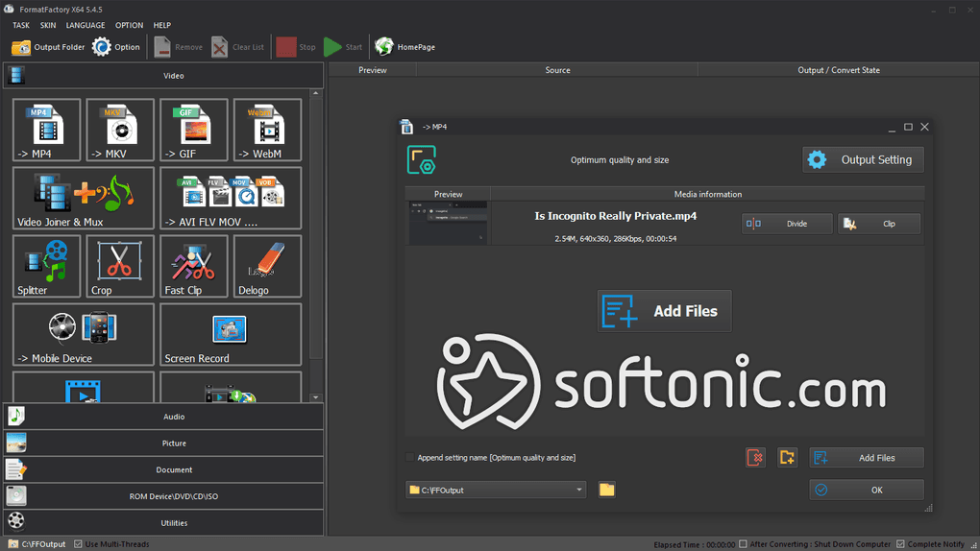This screenshot has width=980, height=551.
Task: Launch the Crop tool
Action: (x=120, y=266)
